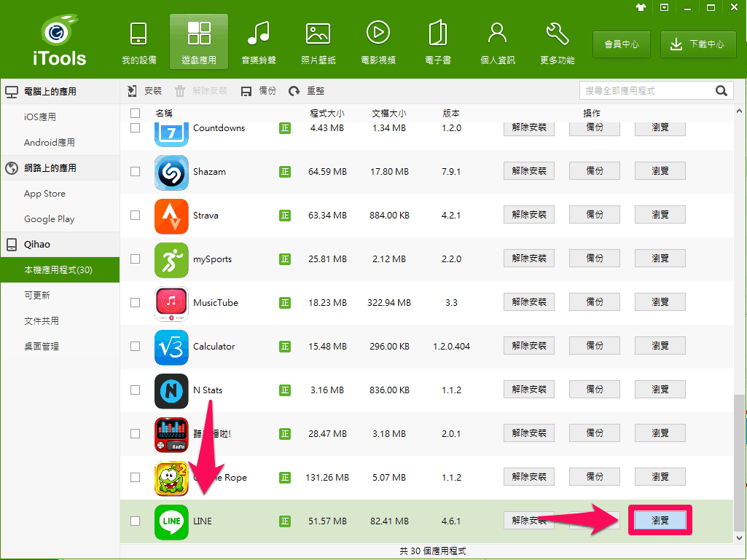This screenshot has width=747, height=560.
Task: Click the Cut the Rope app icon
Action: coord(171,478)
